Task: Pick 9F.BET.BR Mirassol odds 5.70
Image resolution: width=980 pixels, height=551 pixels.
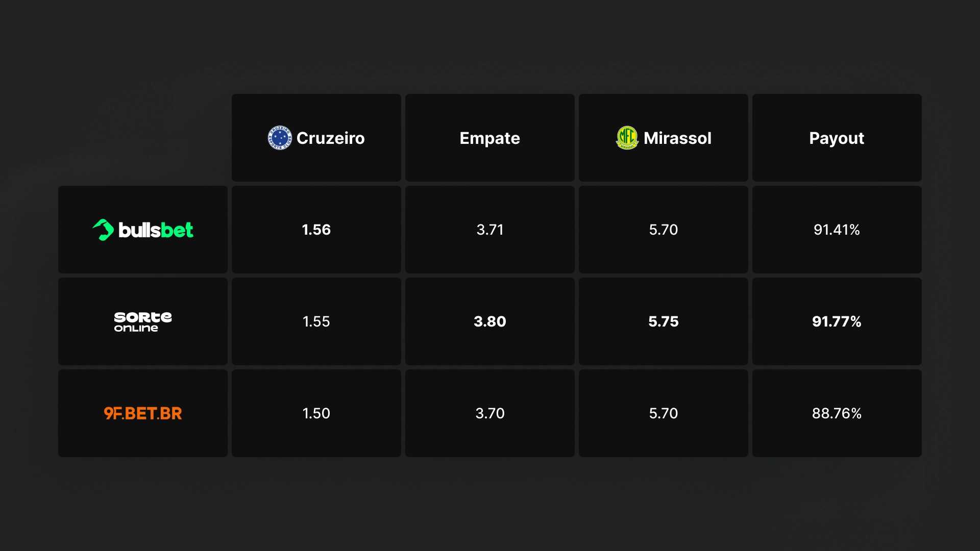Action: coord(664,413)
